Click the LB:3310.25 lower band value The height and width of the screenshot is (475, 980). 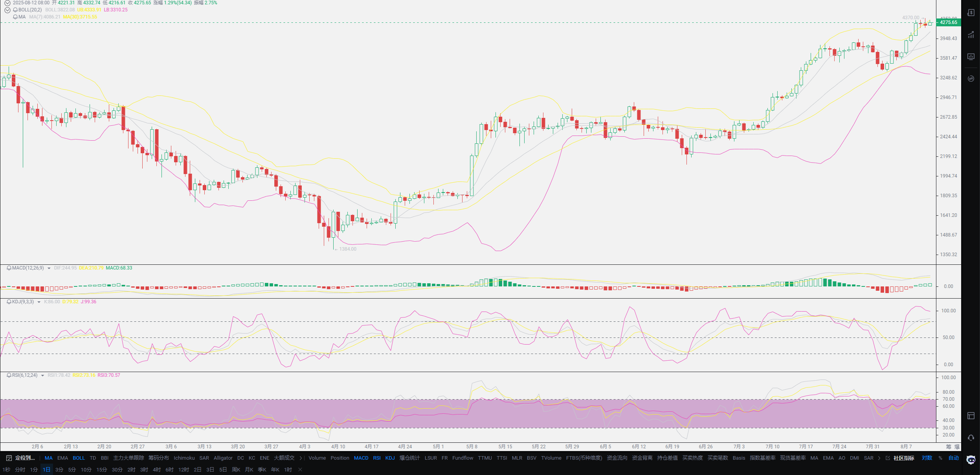point(116,10)
